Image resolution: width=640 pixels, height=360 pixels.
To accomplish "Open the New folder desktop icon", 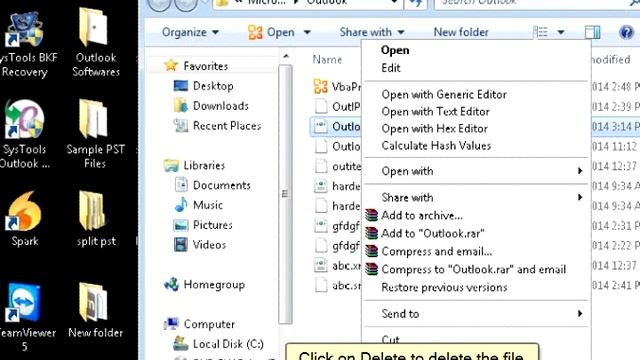I will 96,310.
